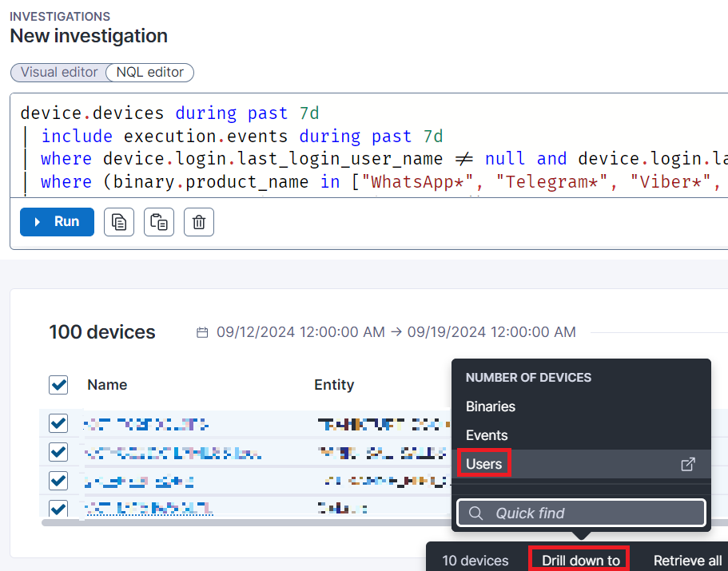The image size is (728, 571).
Task: Choose Users in the drill-down menu
Action: (x=484, y=464)
